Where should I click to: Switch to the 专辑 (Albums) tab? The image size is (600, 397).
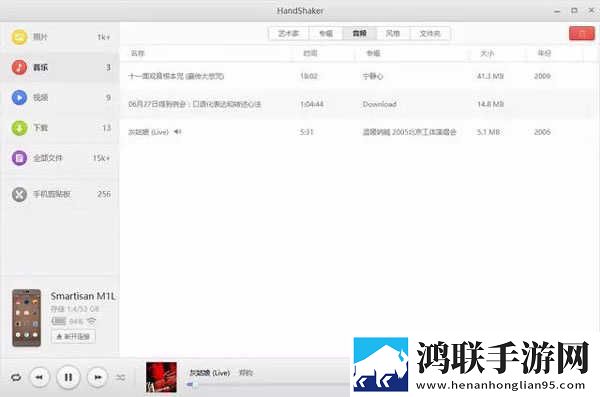pyautogui.click(x=326, y=34)
